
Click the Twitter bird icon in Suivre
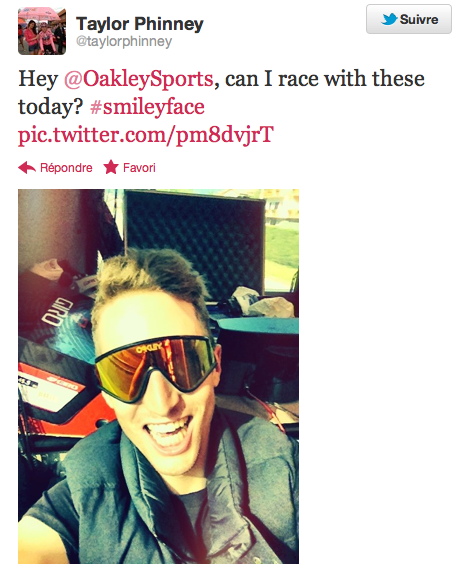click(389, 19)
